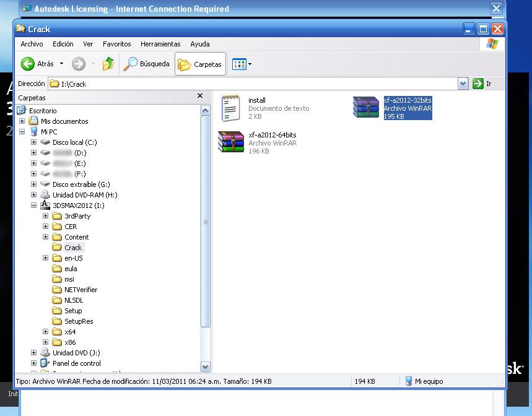Click the folder tree scrollbar thumb

[205, 222]
